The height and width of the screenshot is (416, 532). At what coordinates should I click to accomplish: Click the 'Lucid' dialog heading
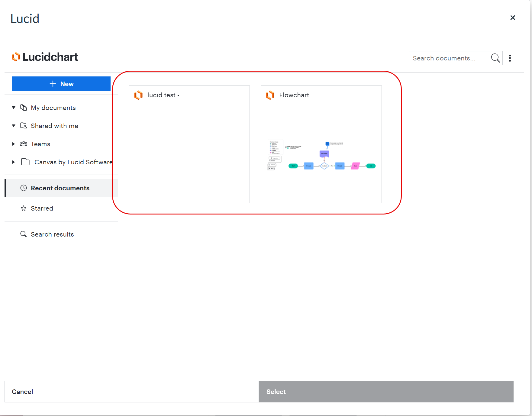(x=25, y=19)
